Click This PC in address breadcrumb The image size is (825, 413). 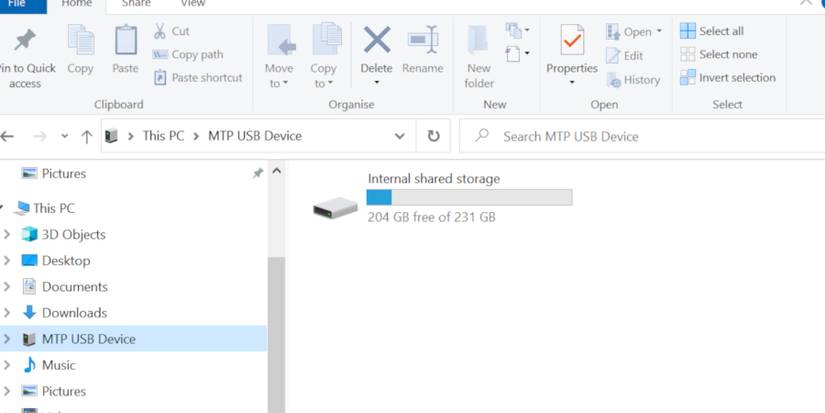coord(163,136)
